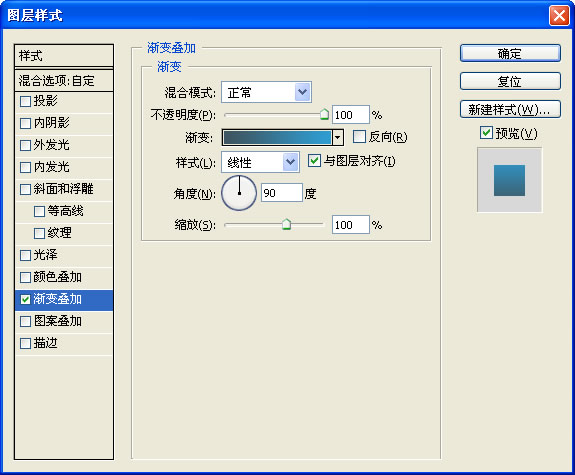
Task: Select the 图案叠加 list label
Action: [x=58, y=321]
